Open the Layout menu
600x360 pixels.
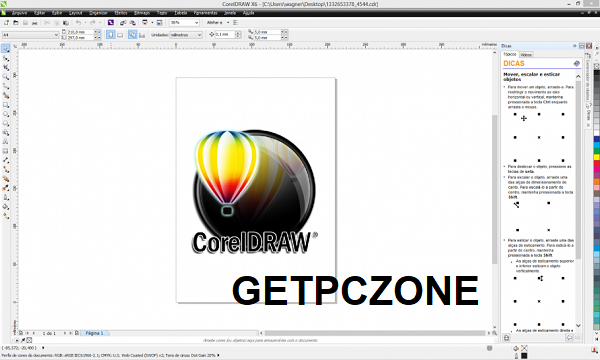[x=75, y=13]
